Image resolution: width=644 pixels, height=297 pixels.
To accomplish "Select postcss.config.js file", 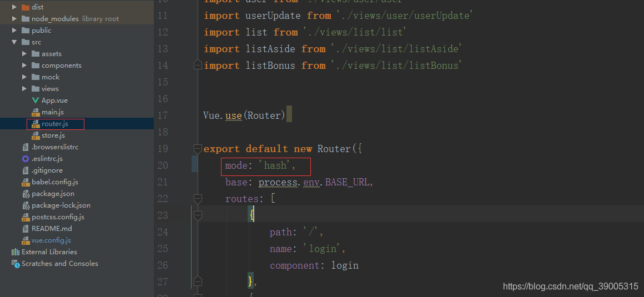I will 58,217.
